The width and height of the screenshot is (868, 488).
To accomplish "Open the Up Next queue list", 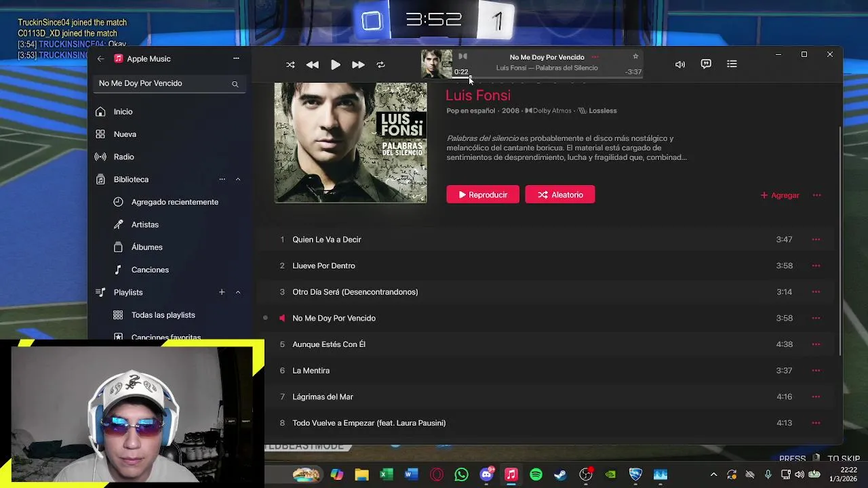I will point(732,64).
